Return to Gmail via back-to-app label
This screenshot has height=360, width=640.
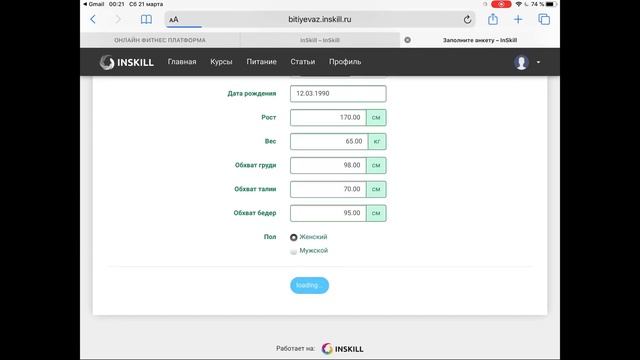click(93, 4)
